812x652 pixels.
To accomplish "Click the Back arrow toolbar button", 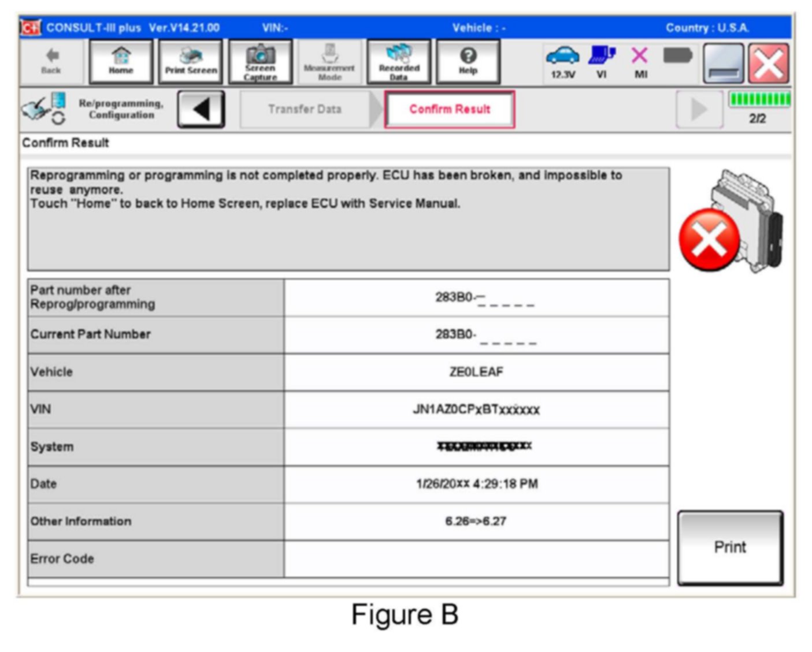I will pyautogui.click(x=51, y=62).
